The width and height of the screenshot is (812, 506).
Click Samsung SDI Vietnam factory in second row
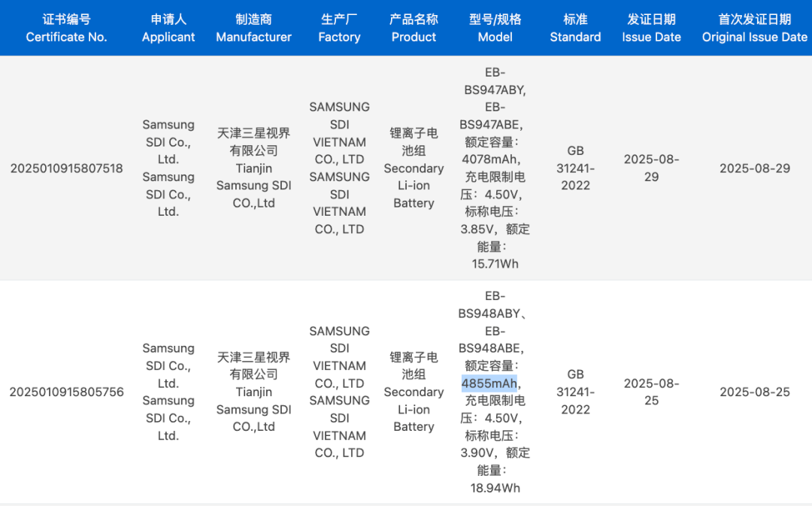coord(339,392)
